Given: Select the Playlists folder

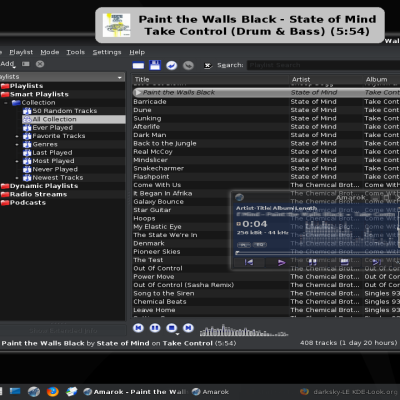Looking at the screenshot, I should coord(26,86).
